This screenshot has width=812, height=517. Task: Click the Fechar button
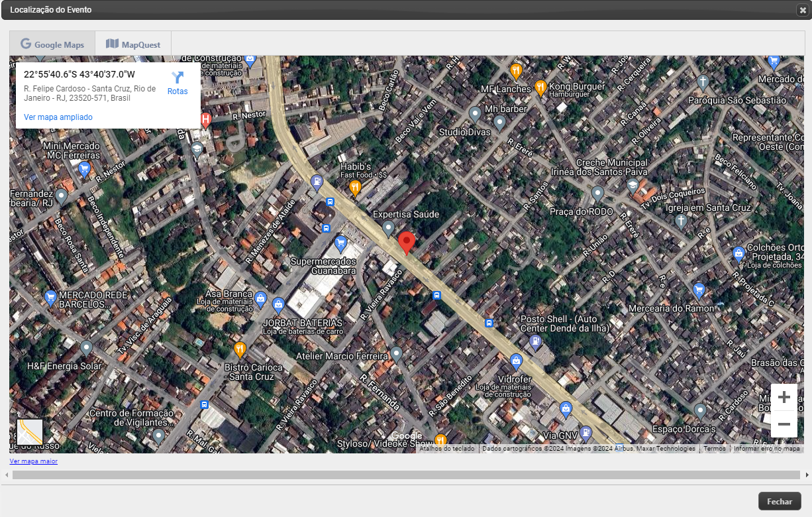coord(780,502)
